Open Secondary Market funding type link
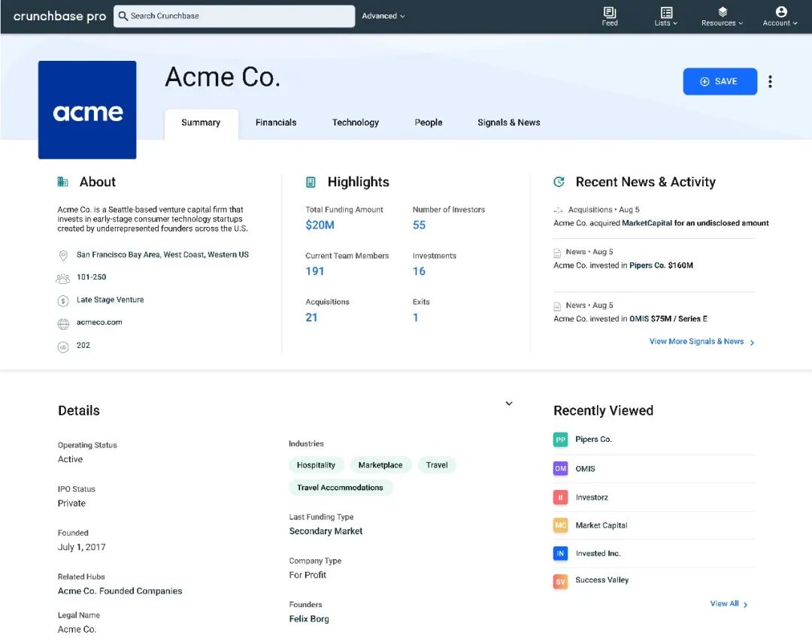The height and width of the screenshot is (644, 812). point(326,531)
